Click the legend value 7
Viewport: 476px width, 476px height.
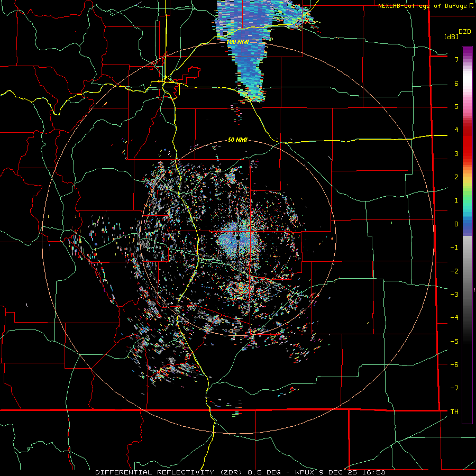point(456,59)
